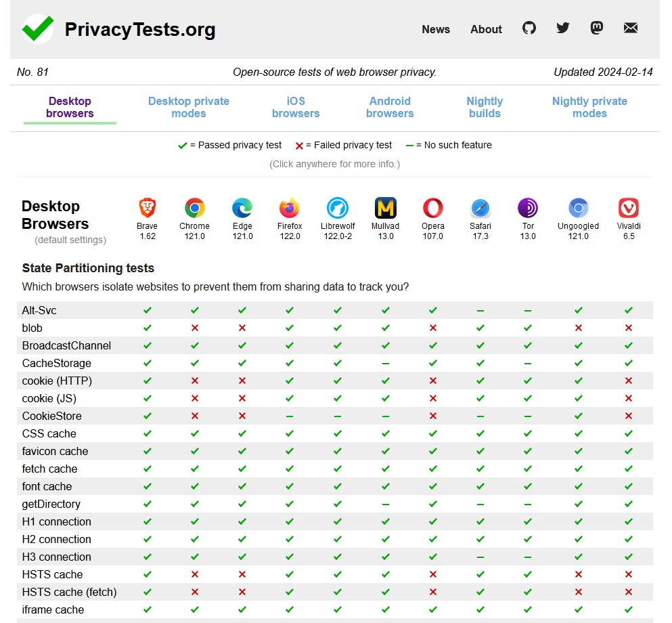
Task: Open the Twitter bird icon link
Action: (x=563, y=28)
